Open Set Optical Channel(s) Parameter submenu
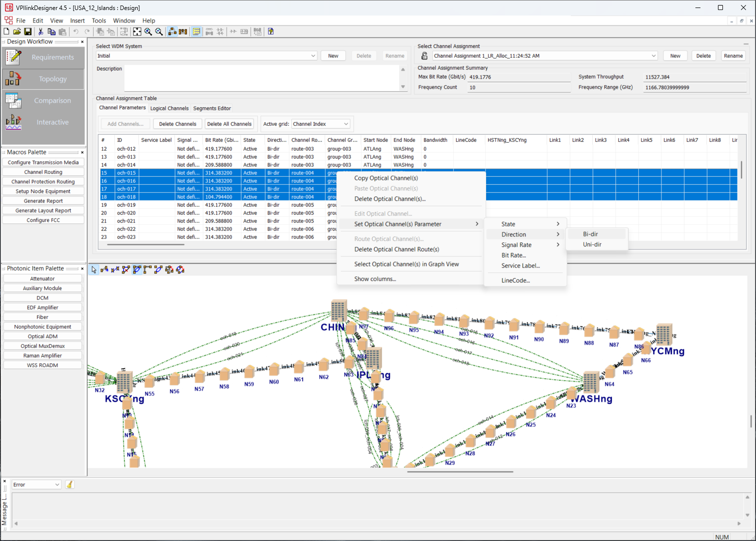 pyautogui.click(x=412, y=224)
